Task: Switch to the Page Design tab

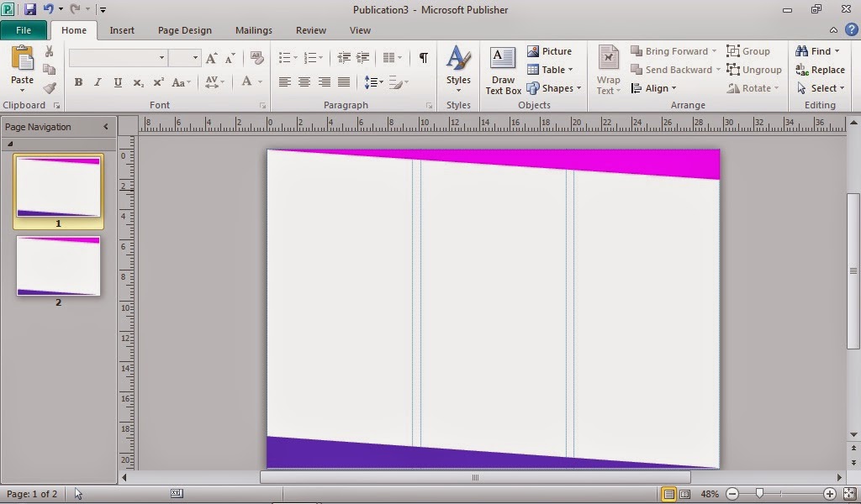Action: [x=184, y=30]
